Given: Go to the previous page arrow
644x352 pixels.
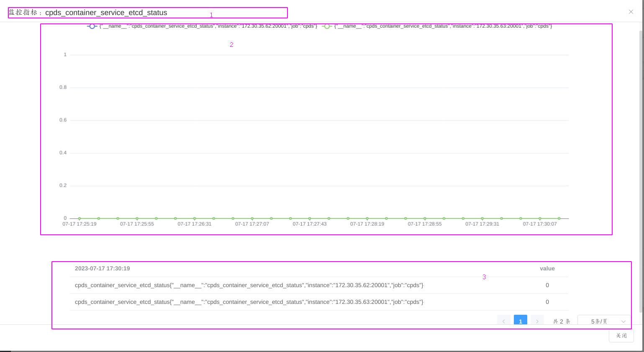Looking at the screenshot, I should (x=503, y=321).
